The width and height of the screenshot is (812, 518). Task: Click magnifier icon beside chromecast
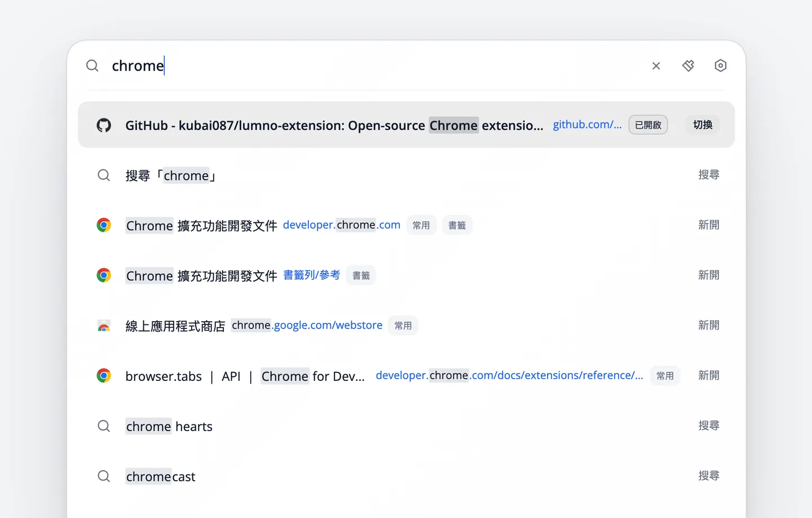104,476
